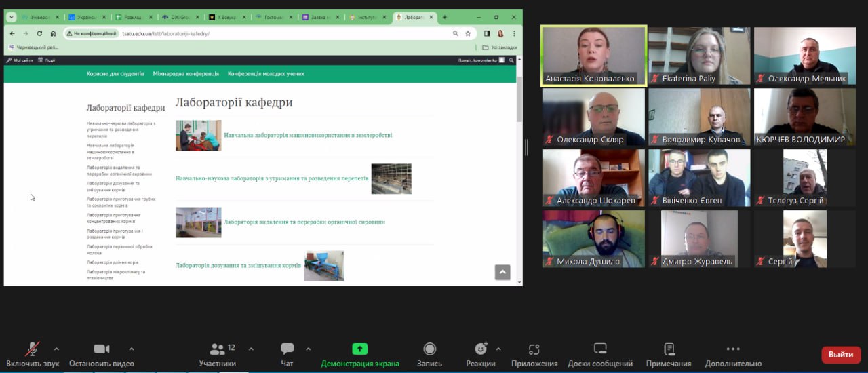Open Реакции reactions smiley icon
Image resolution: width=868 pixels, height=373 pixels.
point(481,349)
